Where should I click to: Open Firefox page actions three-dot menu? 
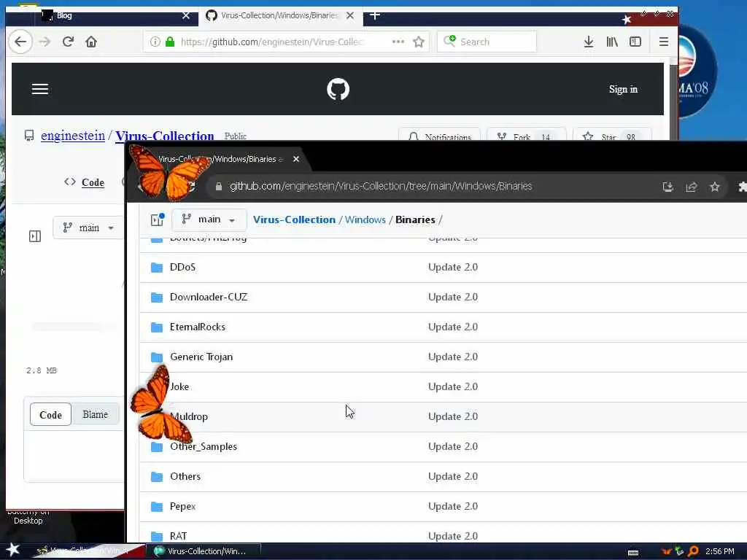398,42
